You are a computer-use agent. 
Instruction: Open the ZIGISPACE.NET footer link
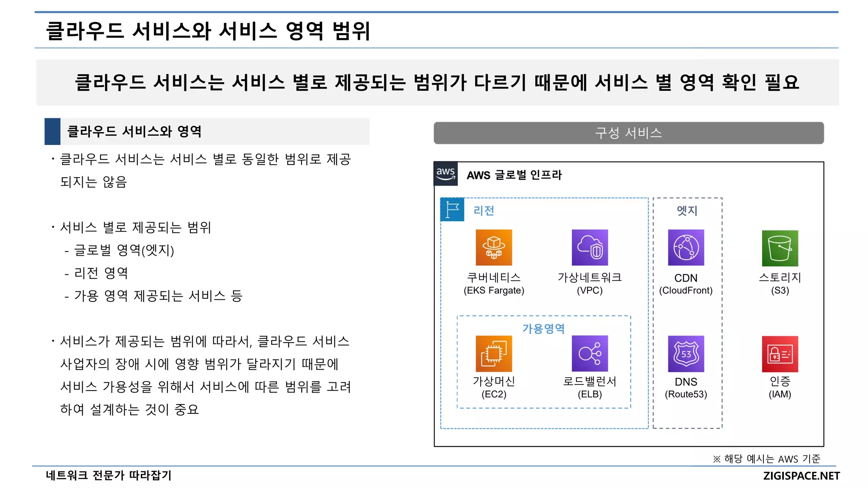pos(801,476)
